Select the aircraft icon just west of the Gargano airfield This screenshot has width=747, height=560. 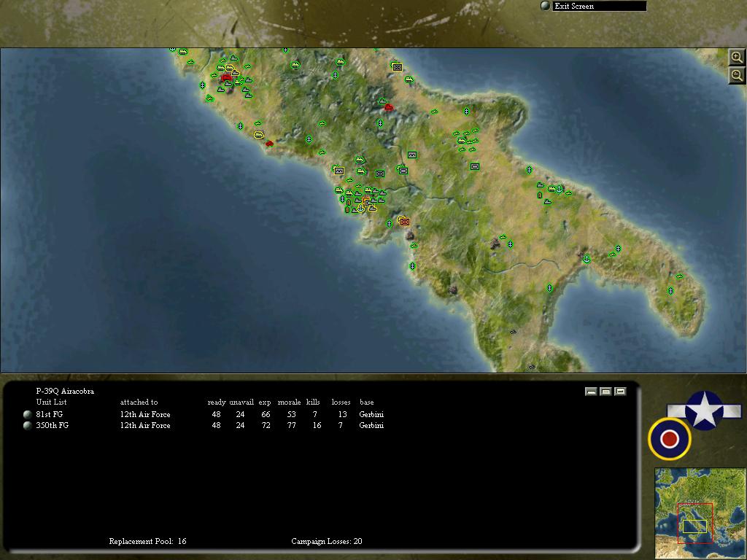435,112
